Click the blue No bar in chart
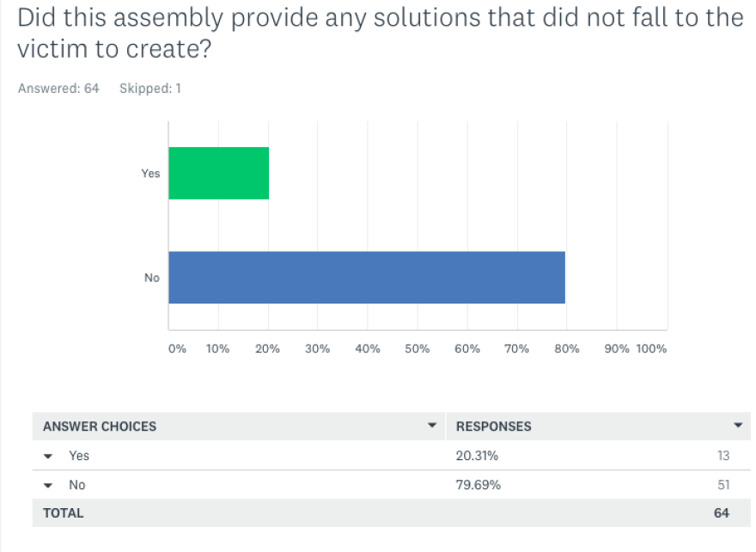Image resolution: width=756 pixels, height=552 pixels. click(367, 278)
